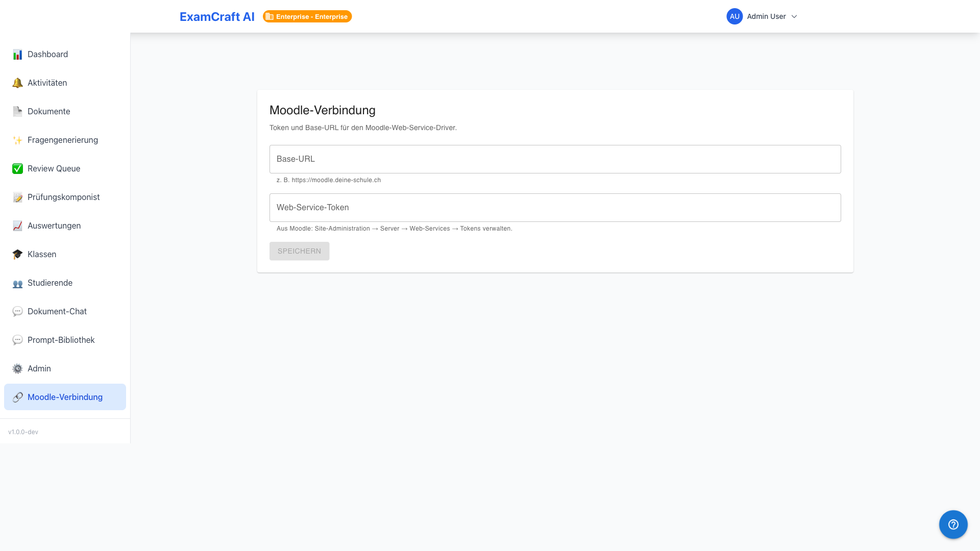Click the Aktivitäten bell icon
The width and height of the screenshot is (980, 551).
tap(17, 83)
